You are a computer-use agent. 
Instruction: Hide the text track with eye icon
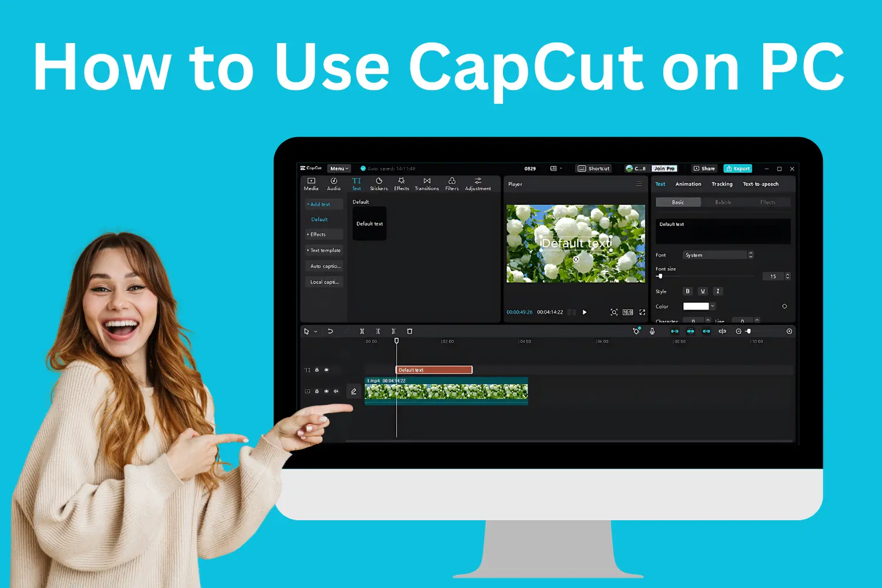[326, 370]
